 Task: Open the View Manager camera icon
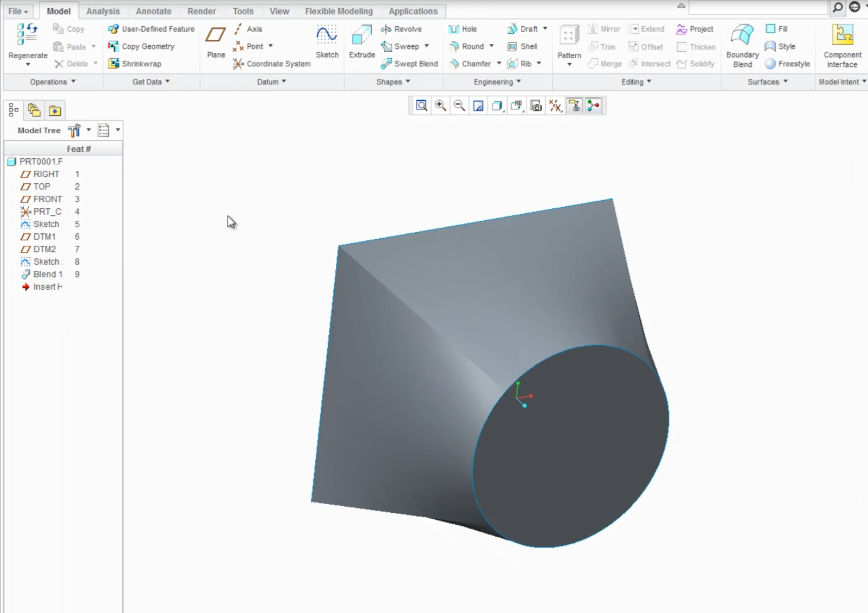(536, 106)
